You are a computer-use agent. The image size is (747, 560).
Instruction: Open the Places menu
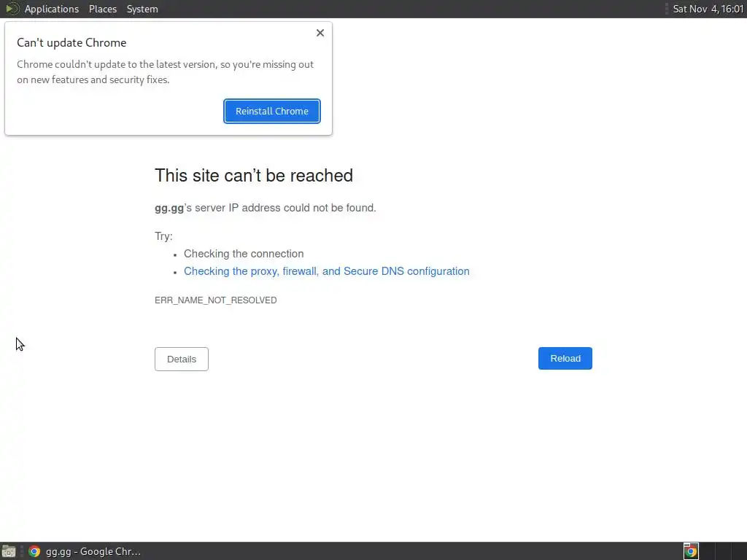(x=103, y=9)
